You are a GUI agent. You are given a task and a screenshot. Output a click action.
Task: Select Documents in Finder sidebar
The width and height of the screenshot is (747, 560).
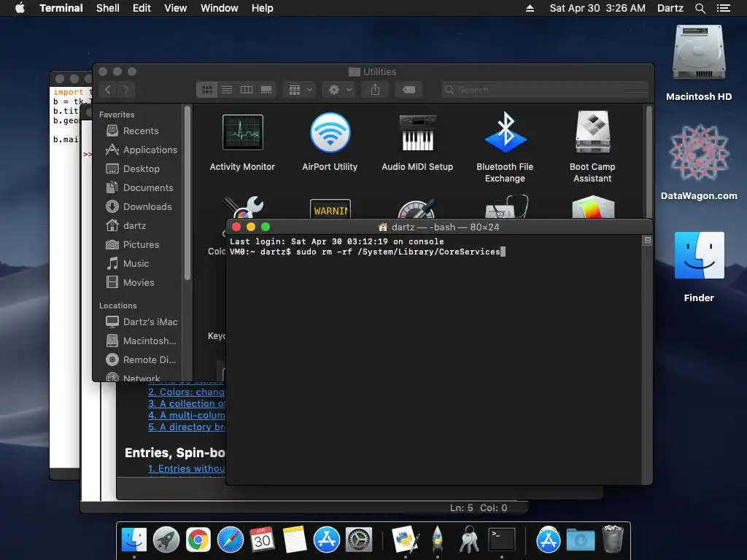(x=141, y=187)
